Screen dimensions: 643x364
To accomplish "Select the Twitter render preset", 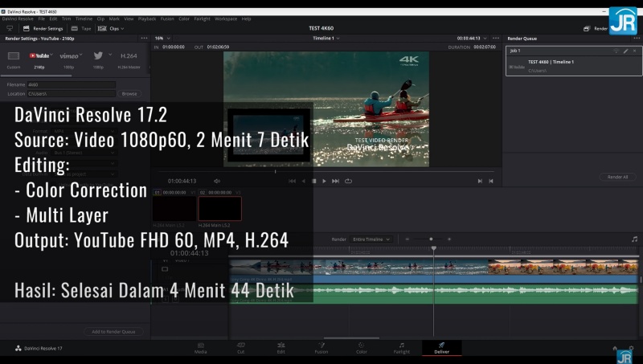I will pos(98,56).
